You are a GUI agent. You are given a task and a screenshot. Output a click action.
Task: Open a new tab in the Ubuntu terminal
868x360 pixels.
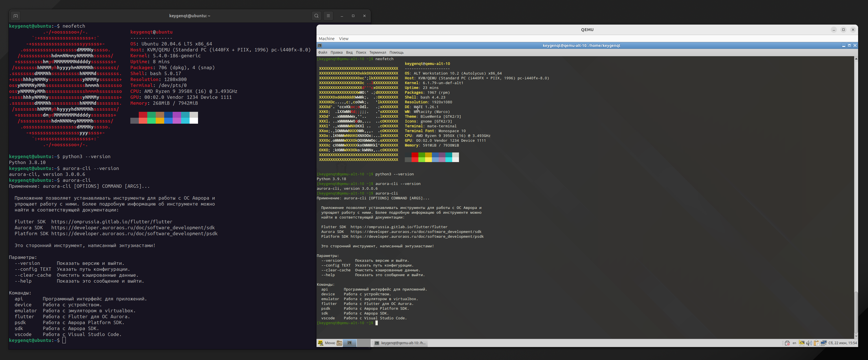coord(16,16)
